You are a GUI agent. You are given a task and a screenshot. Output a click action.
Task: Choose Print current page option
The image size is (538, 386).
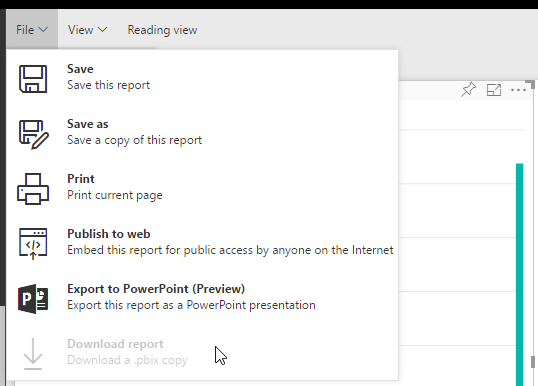point(202,187)
